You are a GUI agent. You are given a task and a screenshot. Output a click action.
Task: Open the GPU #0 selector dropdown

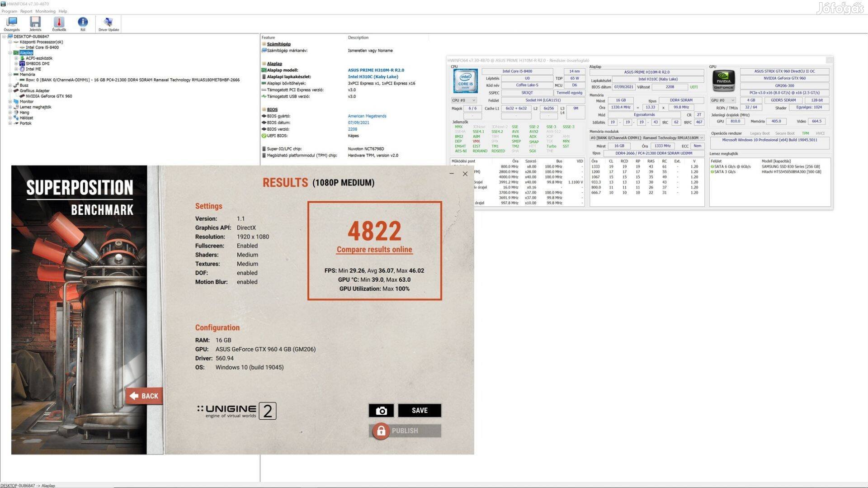point(723,100)
